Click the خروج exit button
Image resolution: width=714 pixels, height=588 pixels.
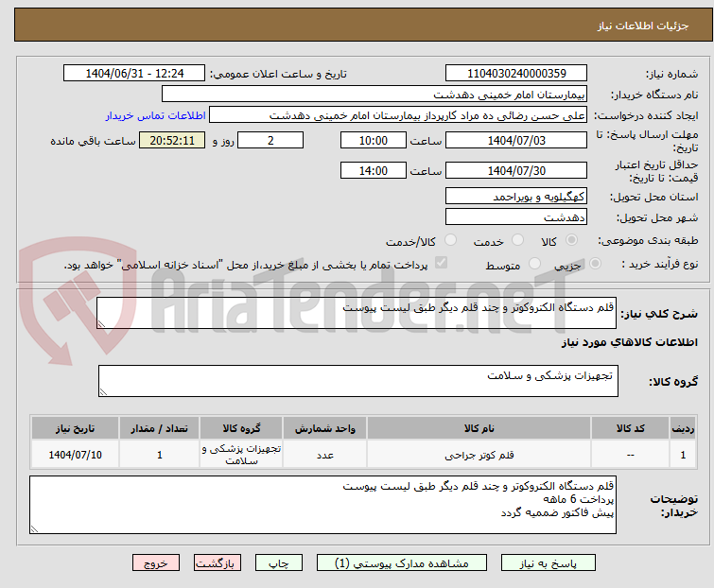(156, 563)
